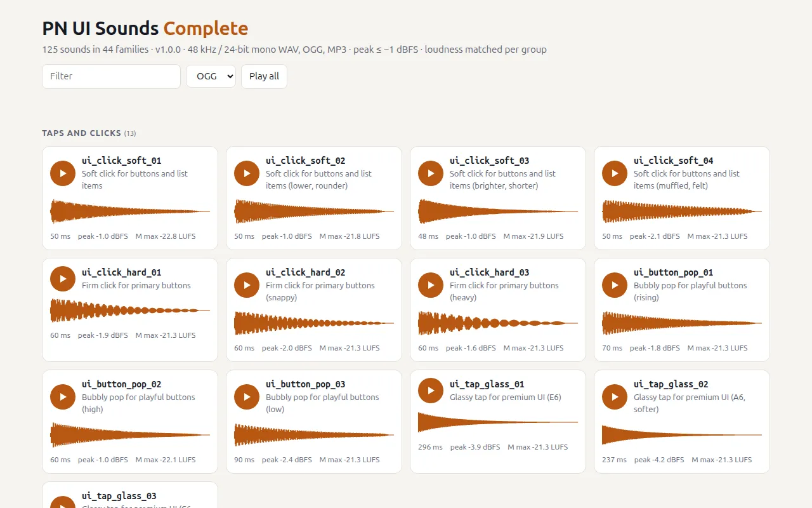Click the PN UI Sounds Complete title
Image resolution: width=812 pixels, height=508 pixels.
click(x=145, y=29)
